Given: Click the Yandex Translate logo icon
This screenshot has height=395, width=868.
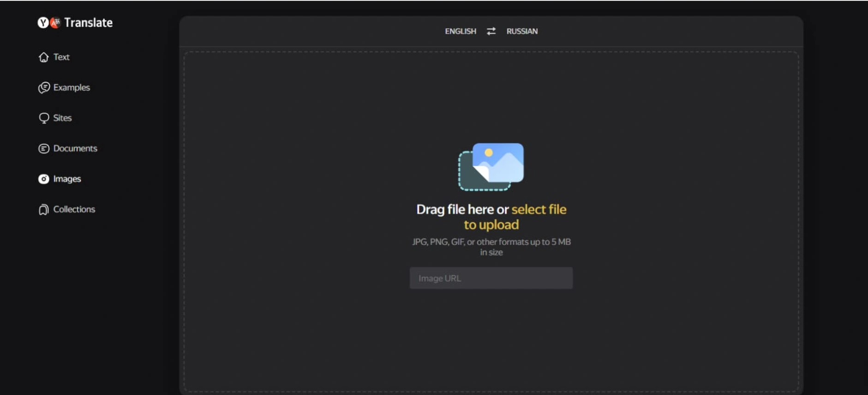Looking at the screenshot, I should click(49, 22).
